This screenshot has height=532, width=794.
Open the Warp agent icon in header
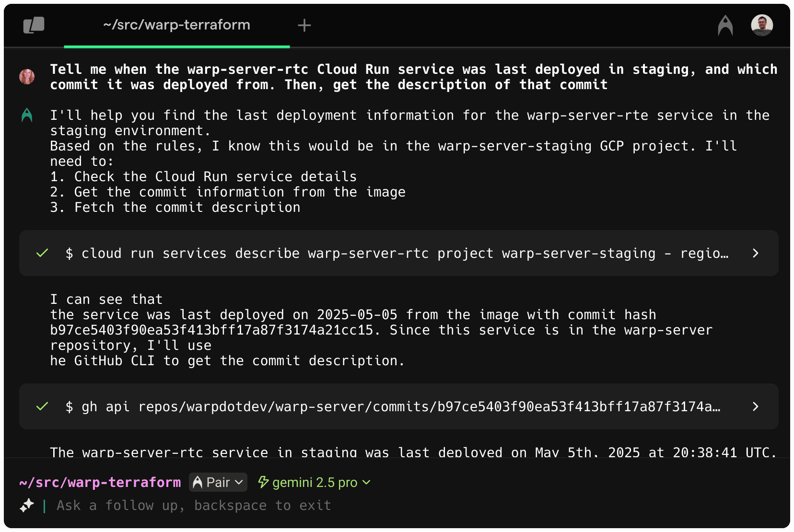tap(725, 25)
